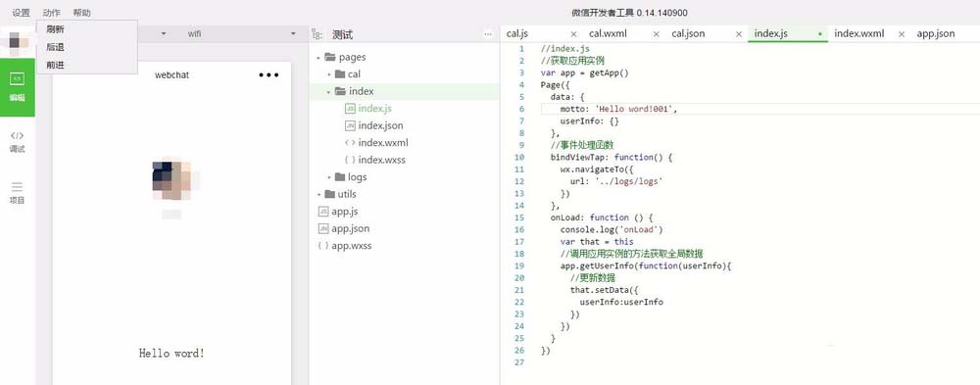980x385 pixels.
Task: Open the 编辑 editor sidebar icon
Action: pyautogui.click(x=18, y=87)
